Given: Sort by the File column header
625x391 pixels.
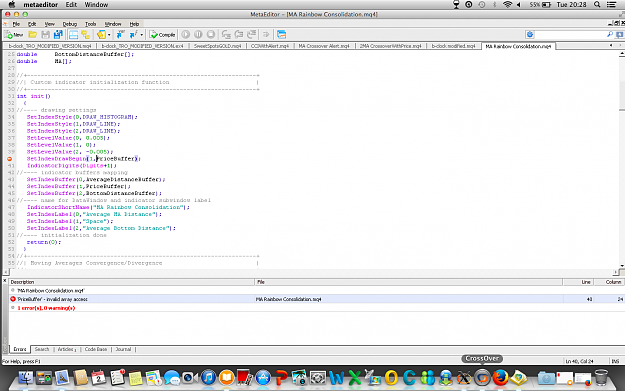Looking at the screenshot, I should click(409, 282).
